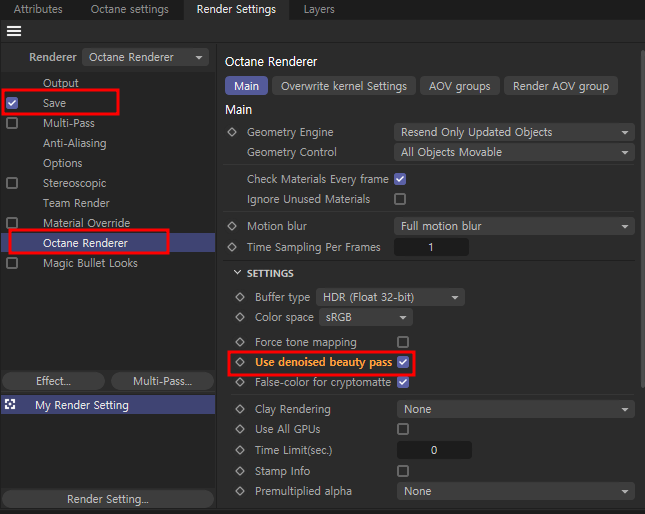Click keyframe diamond beside Clay Rendering
This screenshot has width=645, height=514.
tap(240, 409)
